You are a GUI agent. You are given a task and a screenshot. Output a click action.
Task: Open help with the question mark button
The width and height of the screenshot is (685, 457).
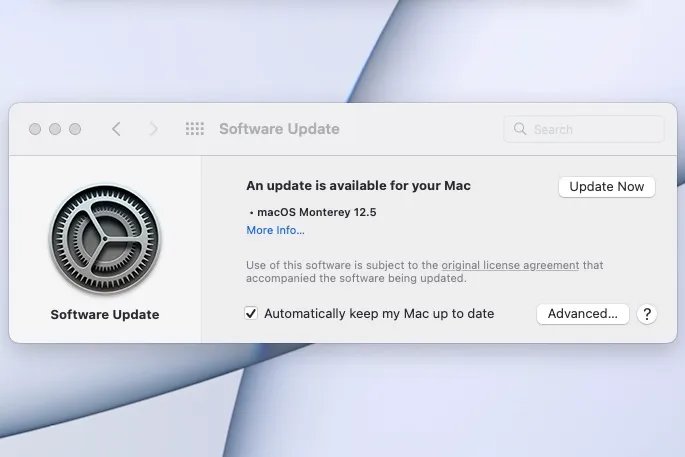click(x=647, y=314)
